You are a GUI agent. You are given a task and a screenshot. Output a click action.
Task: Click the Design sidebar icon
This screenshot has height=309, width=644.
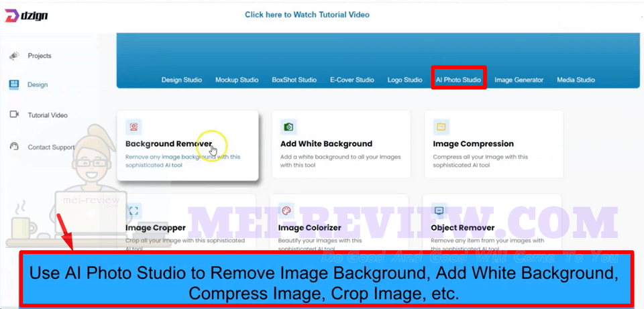click(14, 84)
